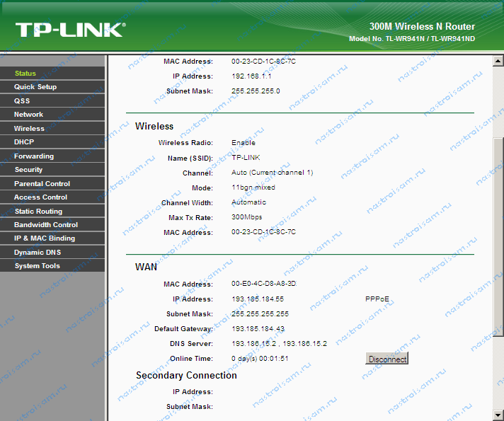This screenshot has width=504, height=421.
Task: Click the TP-LINK logo in header
Action: (x=70, y=30)
